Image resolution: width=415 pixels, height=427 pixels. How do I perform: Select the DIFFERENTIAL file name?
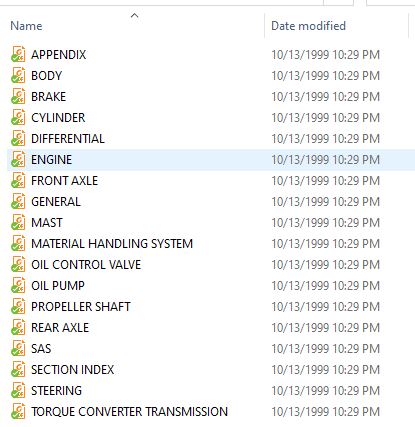click(x=68, y=139)
